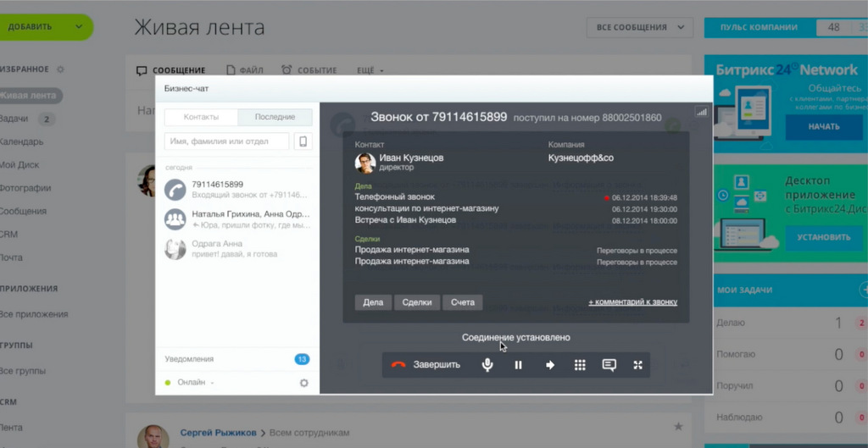
Task: Open the call chat message icon
Action: (x=609, y=365)
